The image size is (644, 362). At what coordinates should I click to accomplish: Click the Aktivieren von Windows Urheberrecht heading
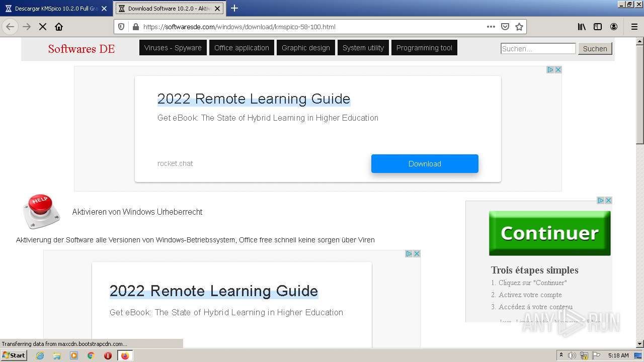click(137, 212)
